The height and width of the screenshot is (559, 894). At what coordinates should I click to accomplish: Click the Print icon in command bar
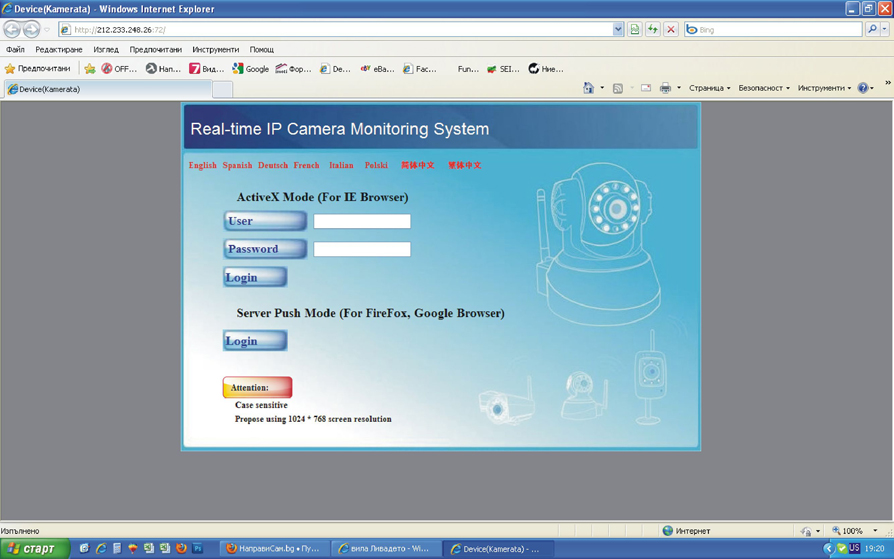point(665,88)
